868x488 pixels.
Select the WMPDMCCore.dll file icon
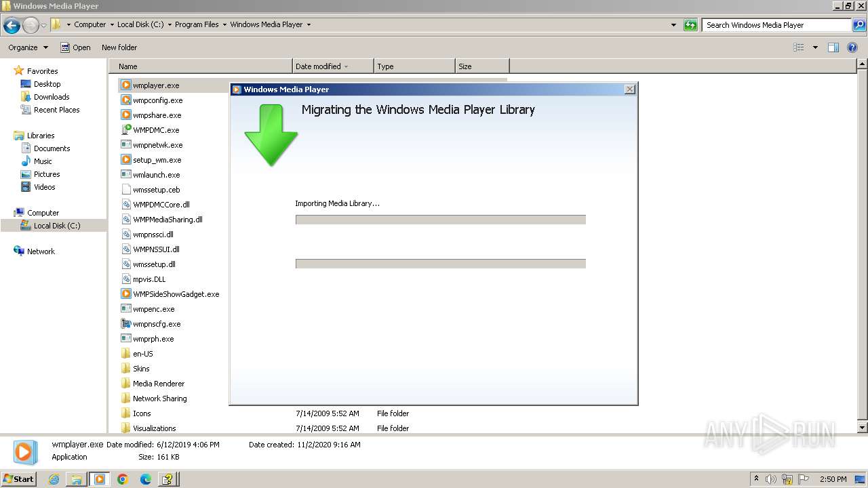tap(126, 205)
